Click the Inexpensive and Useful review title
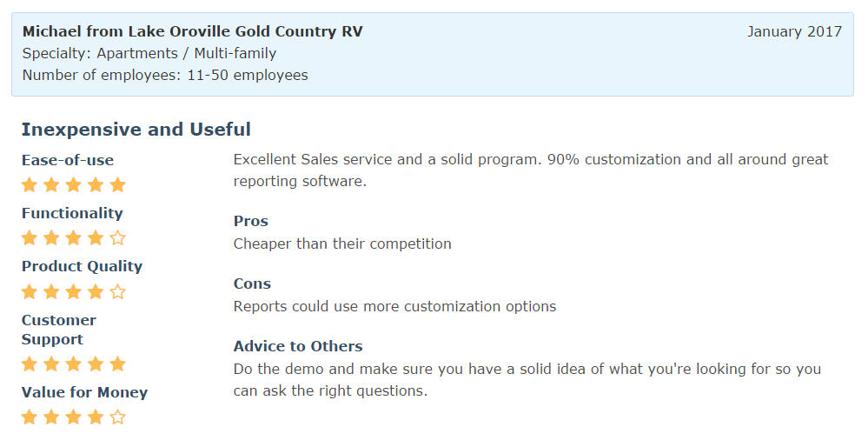This screenshot has width=868, height=447. pos(136,130)
